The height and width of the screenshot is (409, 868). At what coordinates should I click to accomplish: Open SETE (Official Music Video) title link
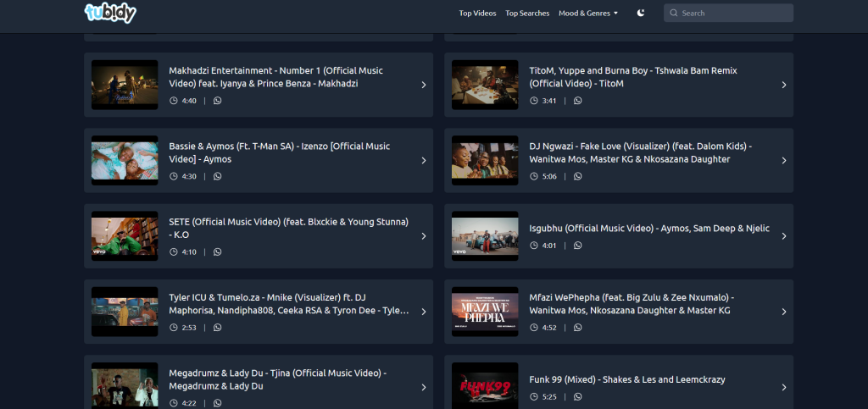tap(289, 229)
